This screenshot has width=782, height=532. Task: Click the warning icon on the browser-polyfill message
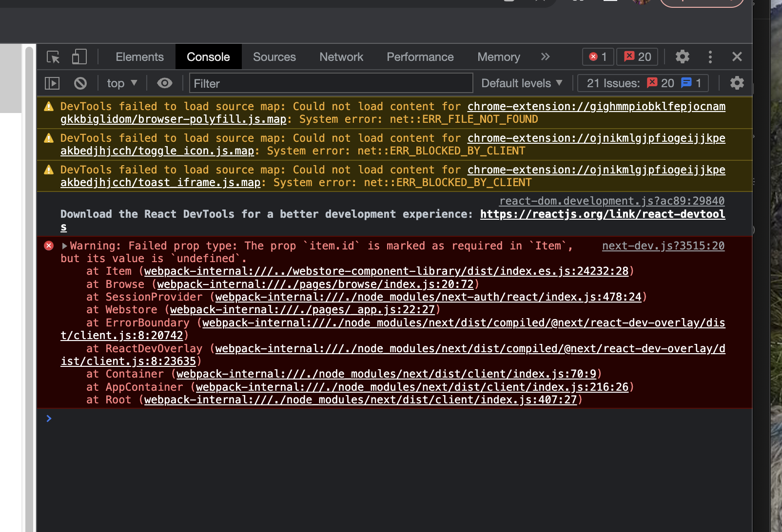tap(49, 106)
